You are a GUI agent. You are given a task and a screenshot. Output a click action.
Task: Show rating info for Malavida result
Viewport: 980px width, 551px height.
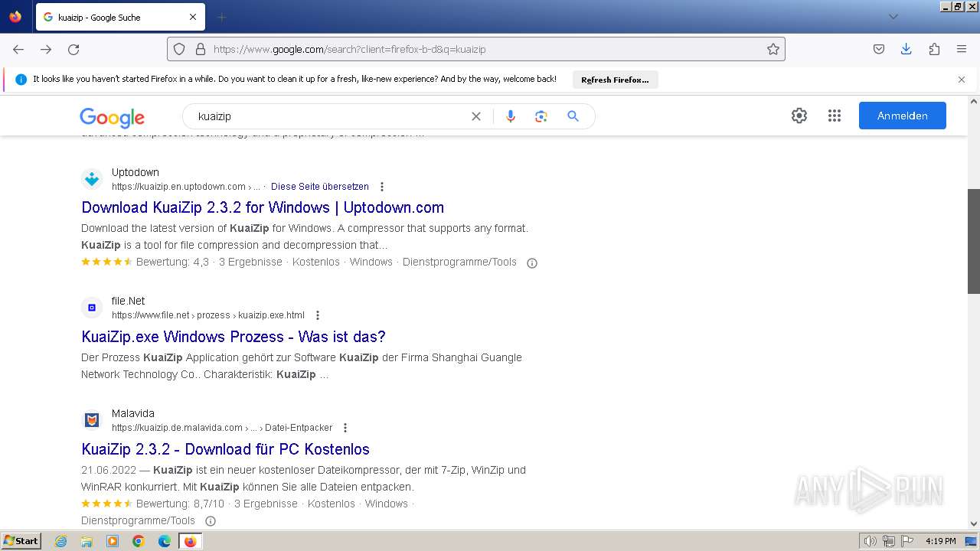(211, 521)
